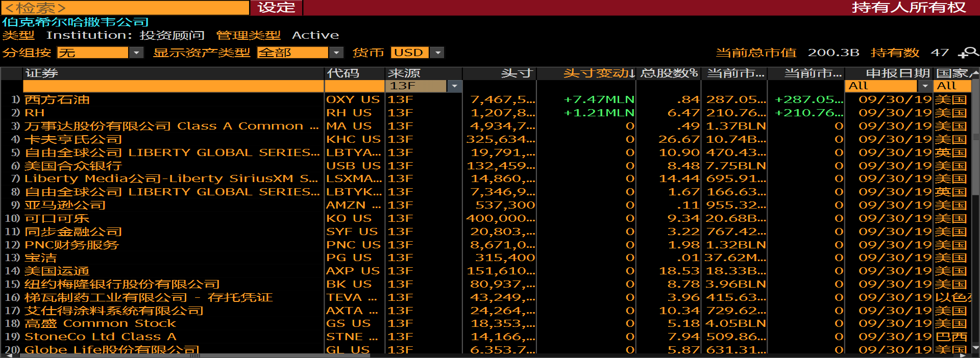980x358 pixels.
Task: Expand the 来源 13F filter dropdown
Action: [x=454, y=86]
